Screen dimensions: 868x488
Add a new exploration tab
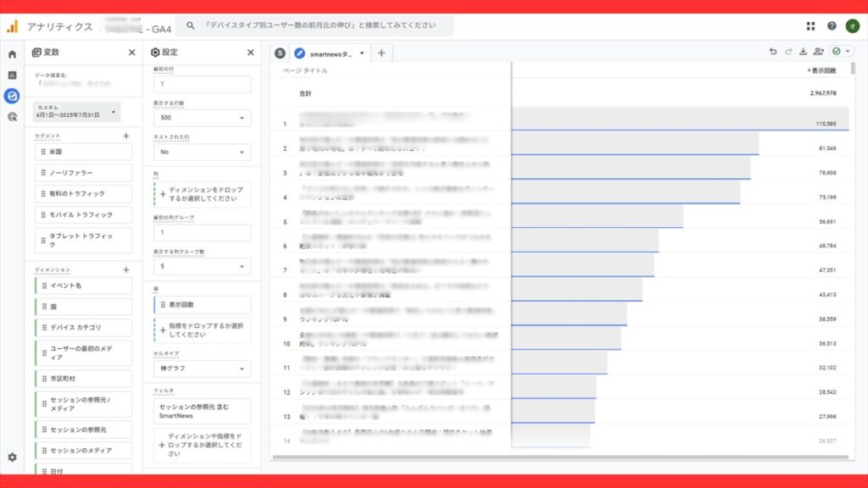[x=381, y=53]
